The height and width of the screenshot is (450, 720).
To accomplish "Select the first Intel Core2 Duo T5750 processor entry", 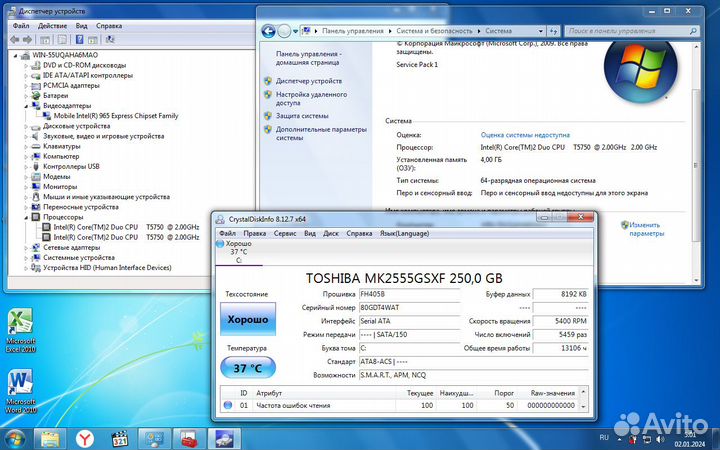I will [x=126, y=227].
